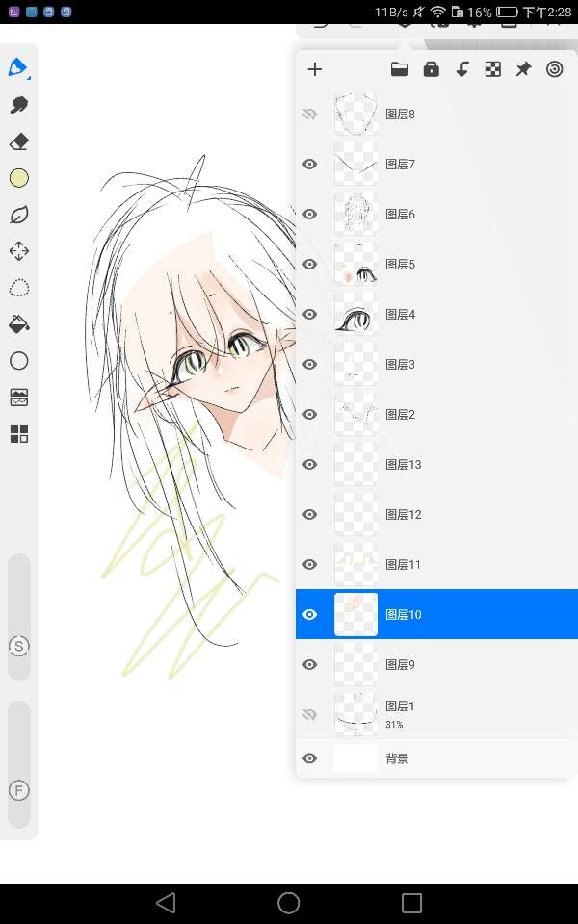Image resolution: width=578 pixels, height=924 pixels.
Task: Click the 图层5 layer thumbnail
Action: click(x=355, y=264)
